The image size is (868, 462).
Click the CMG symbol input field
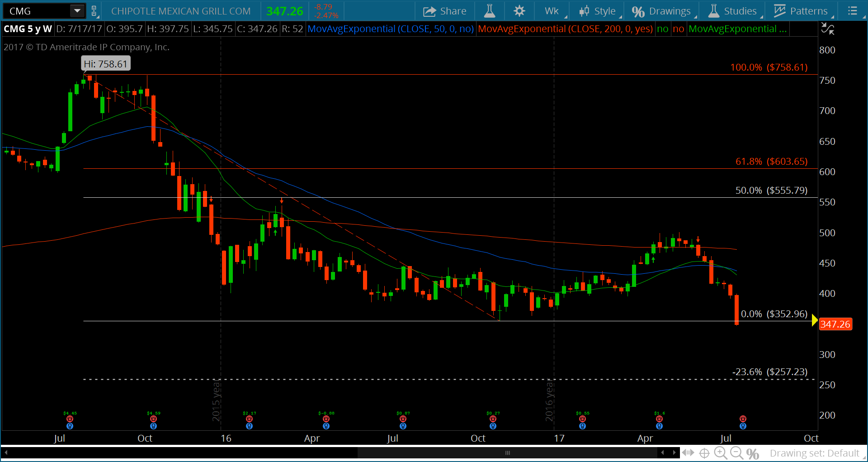coord(37,11)
